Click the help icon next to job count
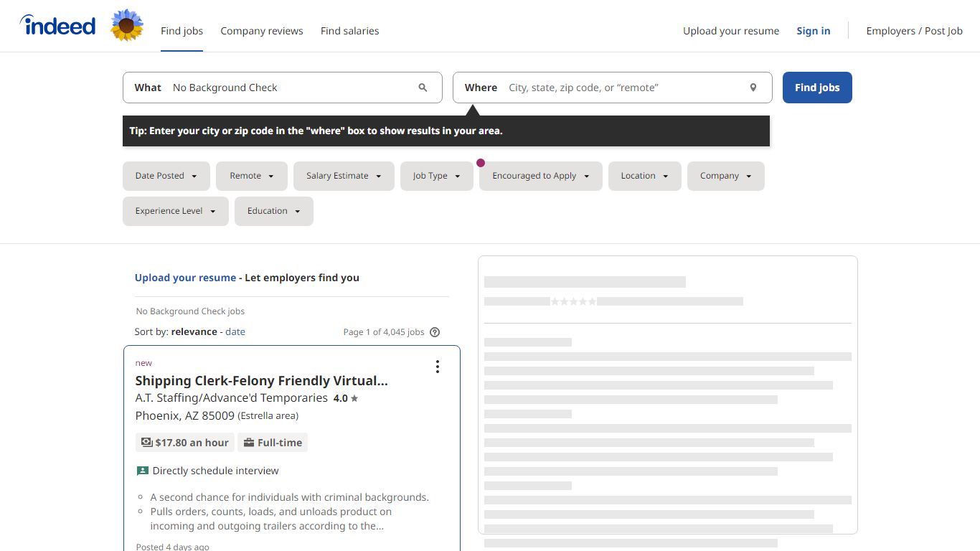 [x=435, y=332]
